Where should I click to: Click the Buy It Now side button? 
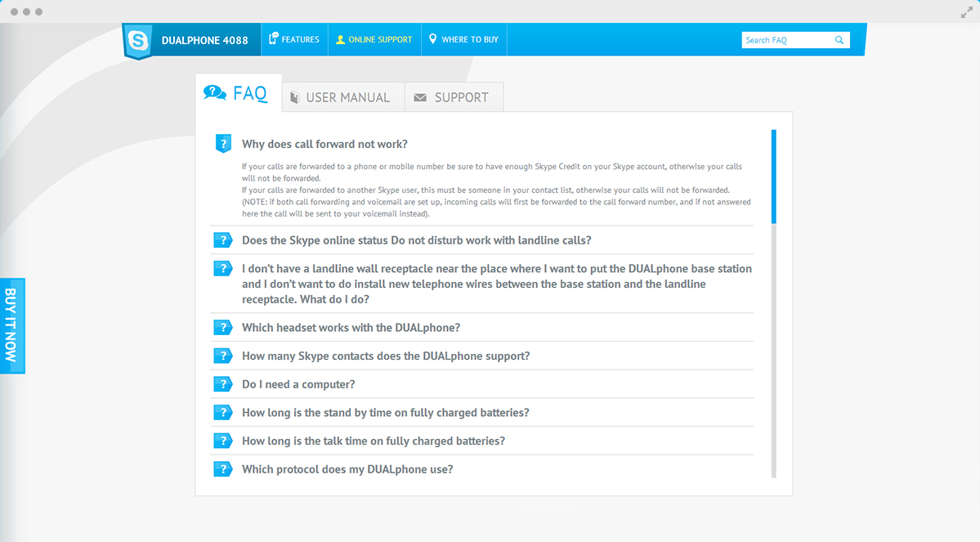[12, 325]
